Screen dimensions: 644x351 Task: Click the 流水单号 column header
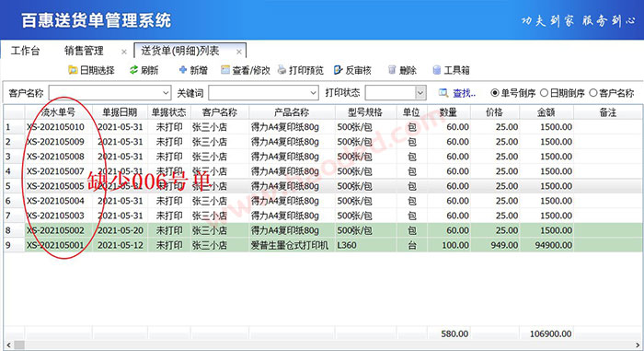point(59,112)
